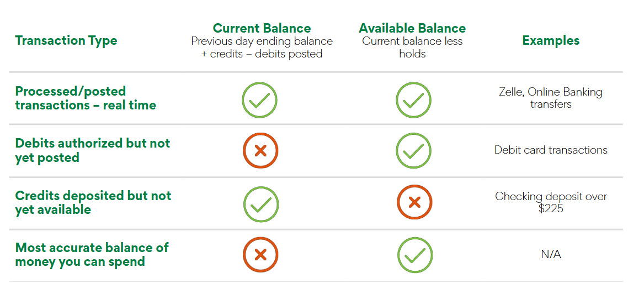Click green checkmark for Debits authorized Available Balance
Screen dimensions: 644x304
[413, 151]
